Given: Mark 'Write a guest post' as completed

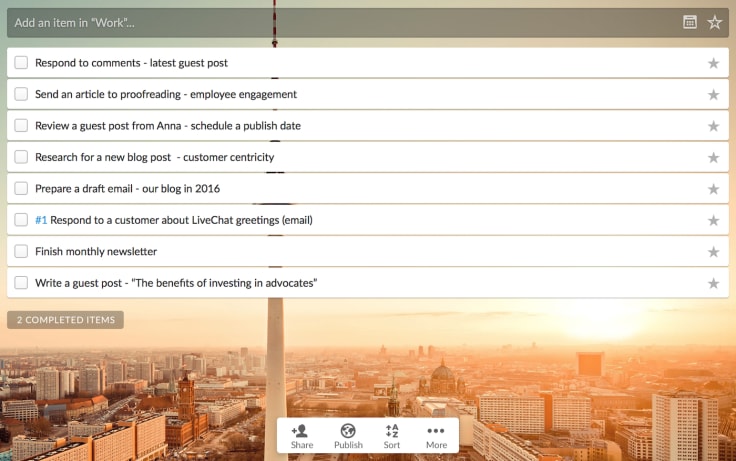Looking at the screenshot, I should (x=21, y=283).
